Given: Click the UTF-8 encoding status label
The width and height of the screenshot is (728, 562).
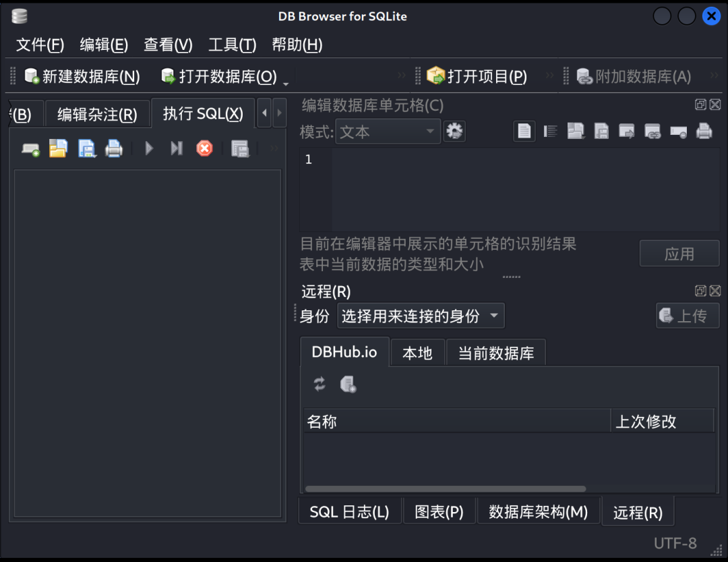Looking at the screenshot, I should pos(675,543).
